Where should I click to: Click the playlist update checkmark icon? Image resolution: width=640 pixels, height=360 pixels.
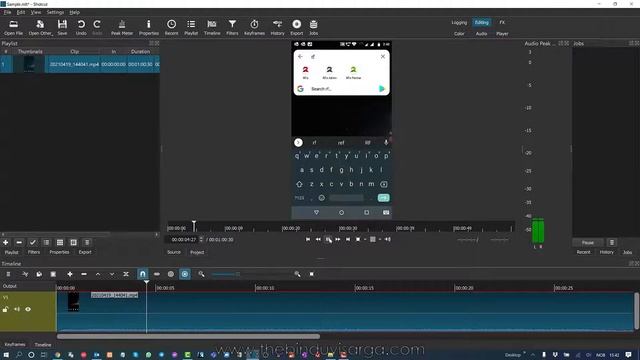click(33, 242)
